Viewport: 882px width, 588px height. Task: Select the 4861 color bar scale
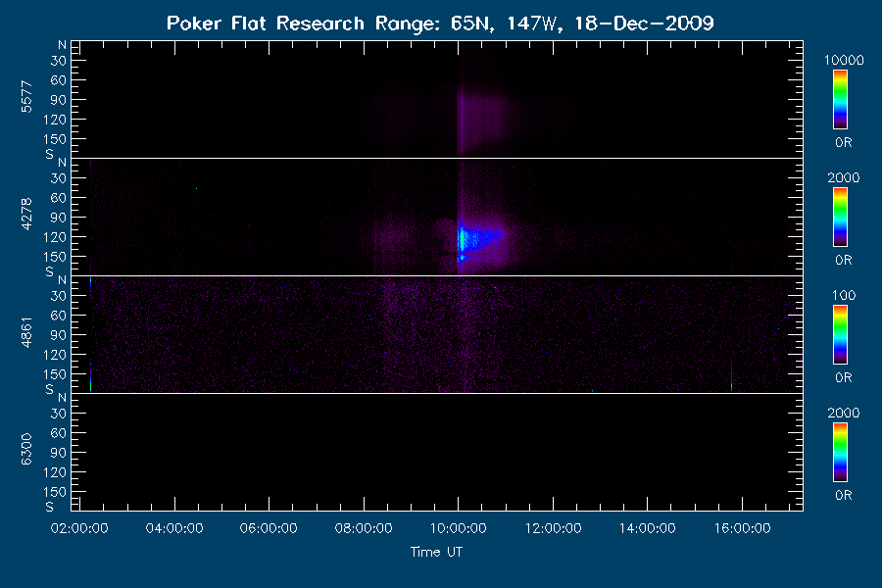point(840,335)
